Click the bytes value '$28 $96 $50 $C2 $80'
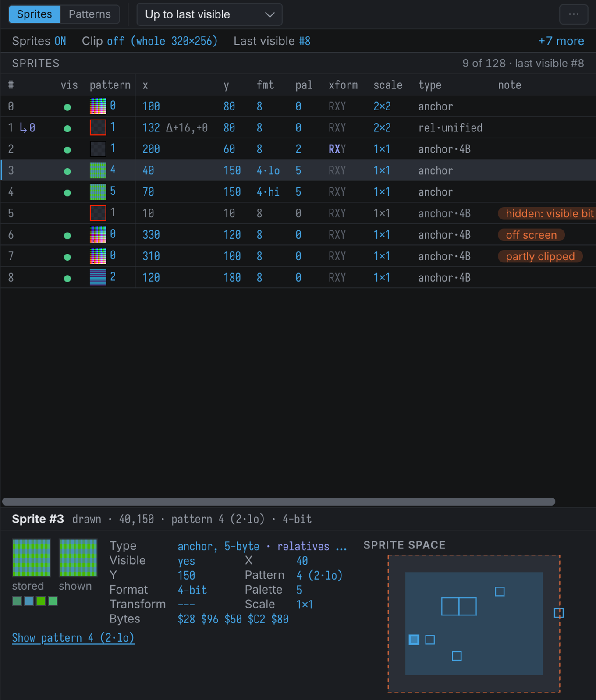The image size is (596, 700). point(233,619)
